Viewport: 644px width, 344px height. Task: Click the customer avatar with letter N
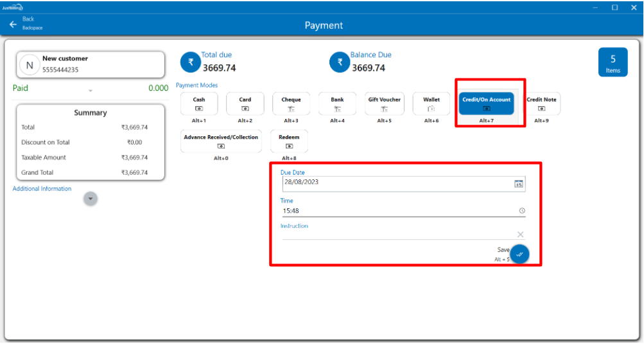click(30, 65)
